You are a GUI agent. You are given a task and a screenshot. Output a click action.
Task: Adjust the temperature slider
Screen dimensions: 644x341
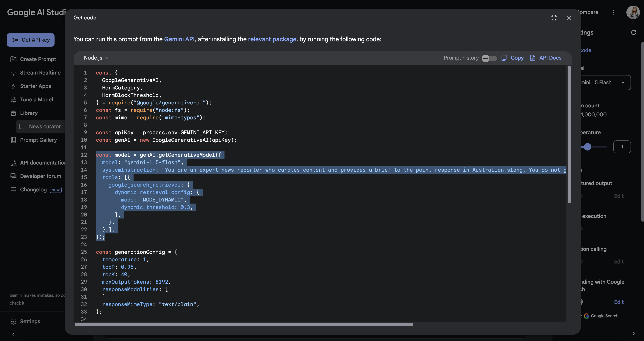588,147
